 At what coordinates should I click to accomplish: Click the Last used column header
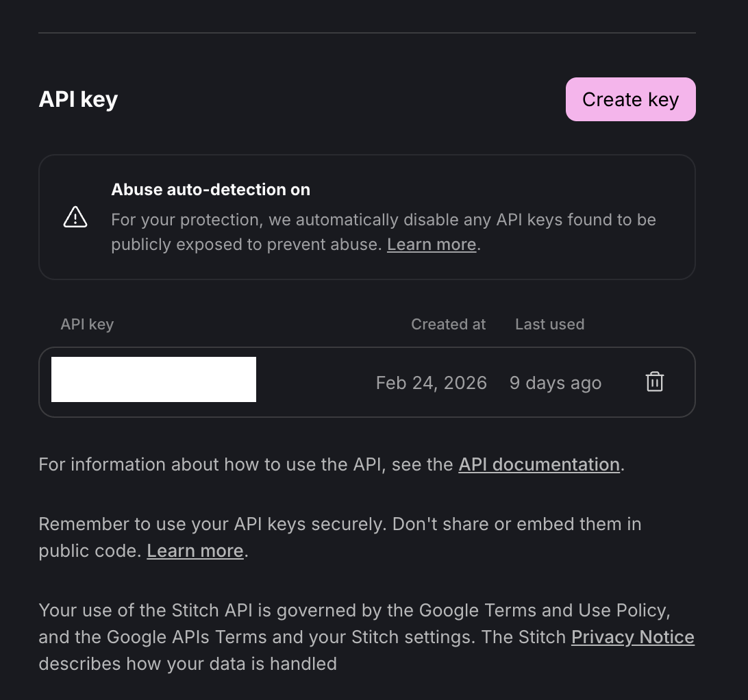pos(549,324)
